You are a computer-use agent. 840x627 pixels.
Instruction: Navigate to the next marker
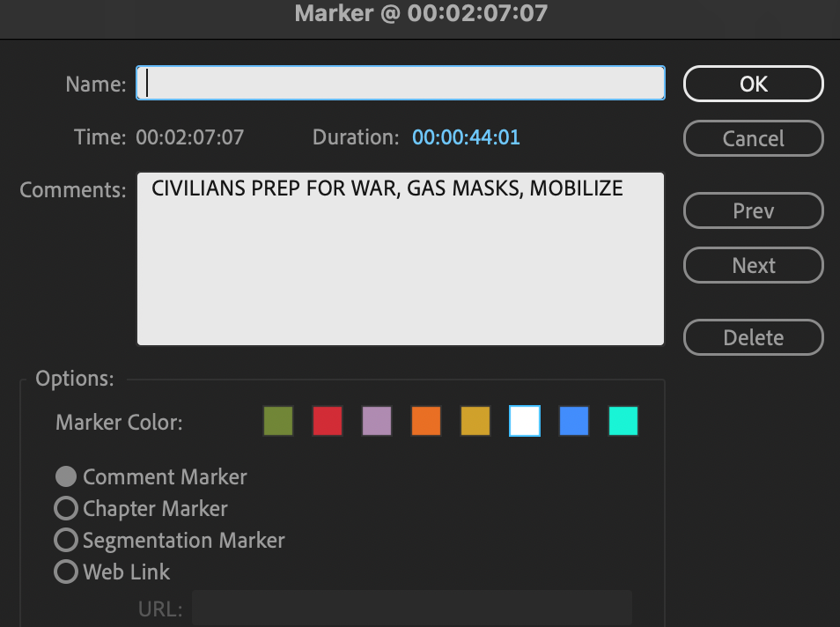tap(753, 265)
